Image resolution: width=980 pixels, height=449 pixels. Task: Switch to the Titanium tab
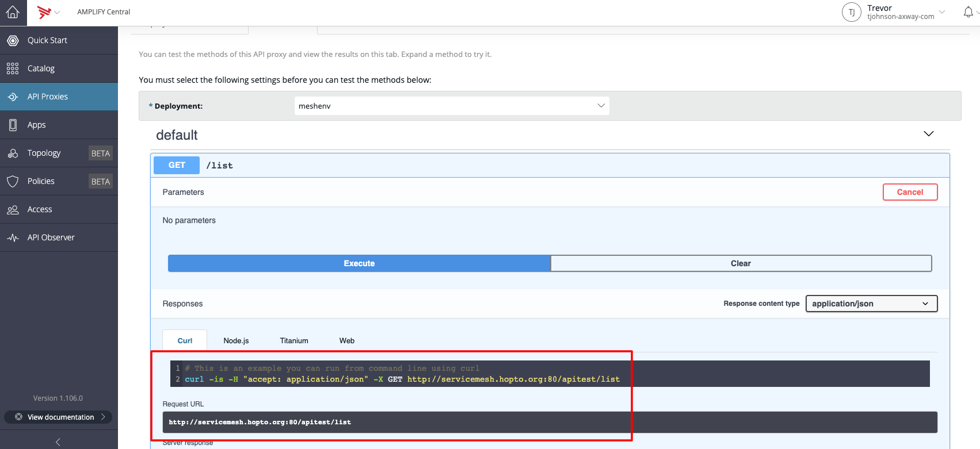pyautogui.click(x=294, y=340)
